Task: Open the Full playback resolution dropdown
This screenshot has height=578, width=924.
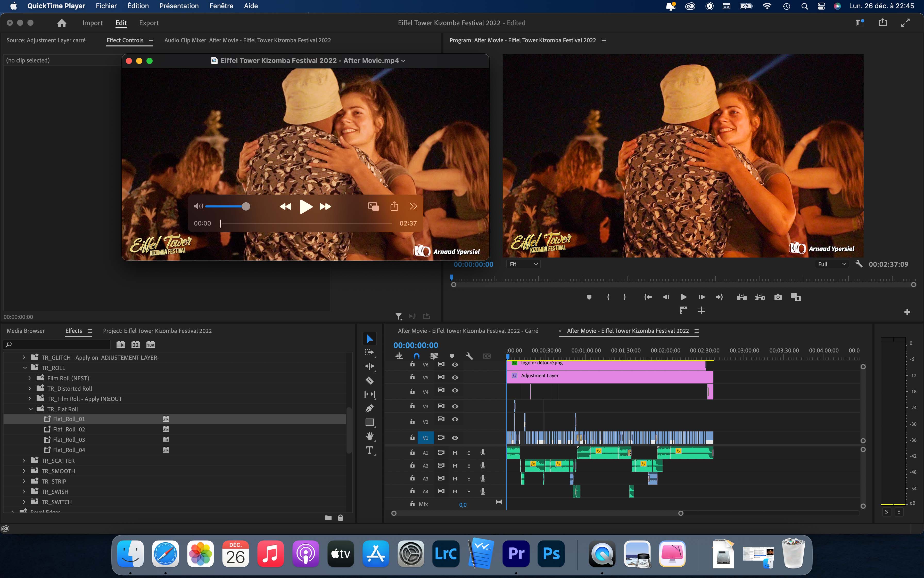Action: pos(832,264)
